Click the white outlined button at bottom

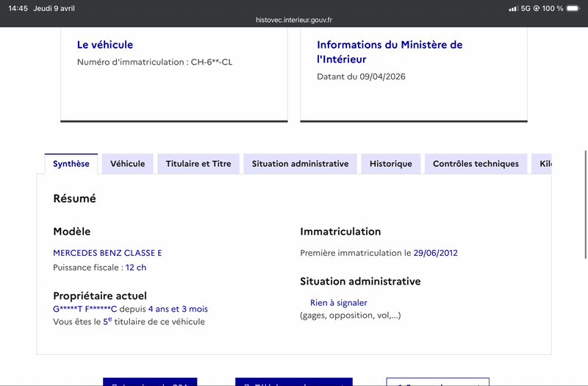click(x=437, y=382)
